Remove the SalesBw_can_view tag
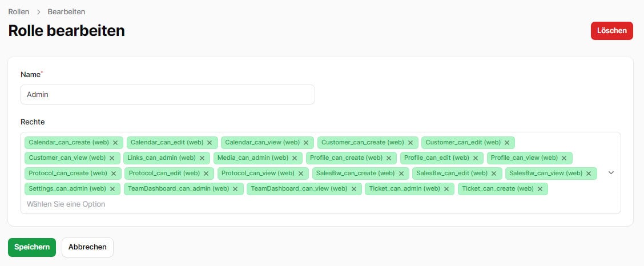The height and width of the screenshot is (266, 644). point(589,174)
